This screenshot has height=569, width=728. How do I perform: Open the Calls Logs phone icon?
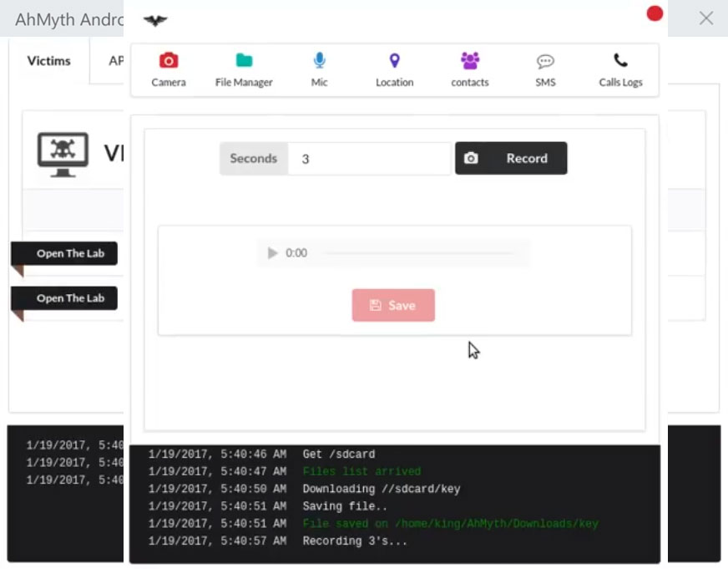[x=621, y=60]
